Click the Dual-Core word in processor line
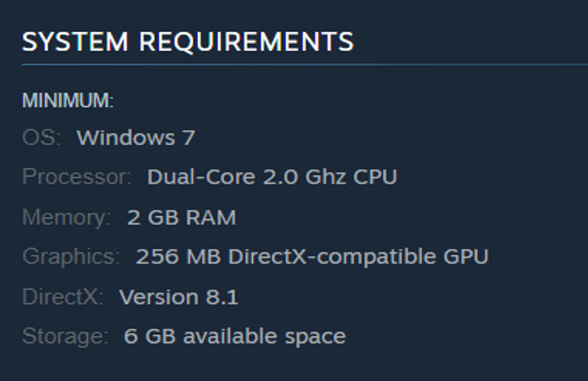 (x=201, y=176)
